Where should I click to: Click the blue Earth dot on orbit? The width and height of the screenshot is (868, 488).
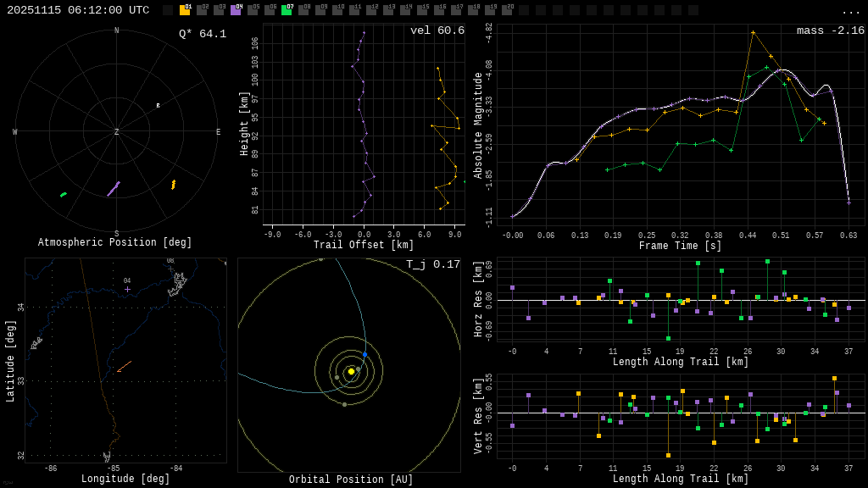point(364,354)
